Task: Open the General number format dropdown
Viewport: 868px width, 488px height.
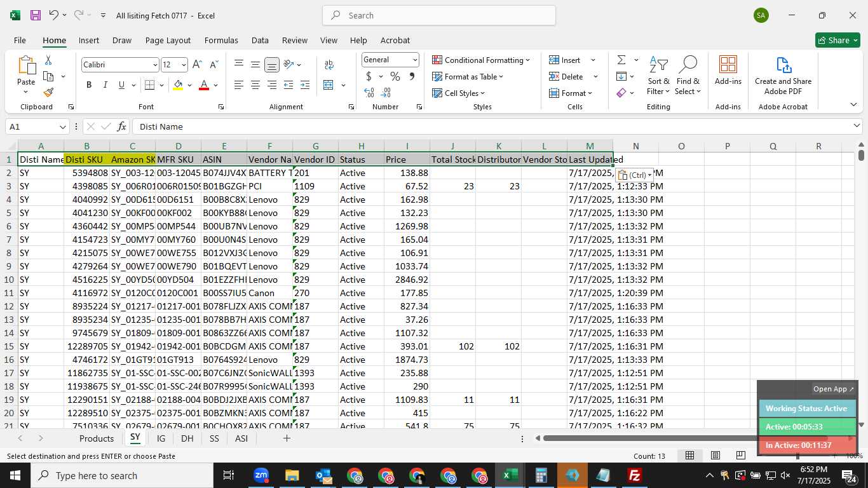Action: pos(415,60)
